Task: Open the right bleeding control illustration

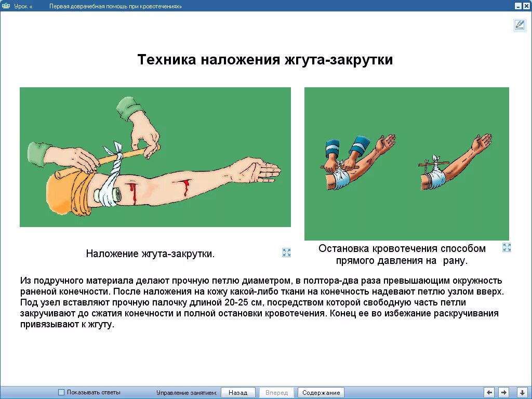Action: pyautogui.click(x=406, y=164)
